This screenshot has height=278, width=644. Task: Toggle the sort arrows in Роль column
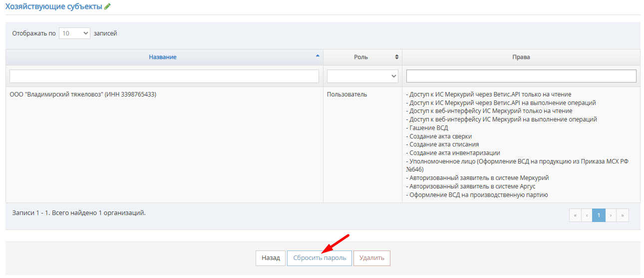point(396,57)
